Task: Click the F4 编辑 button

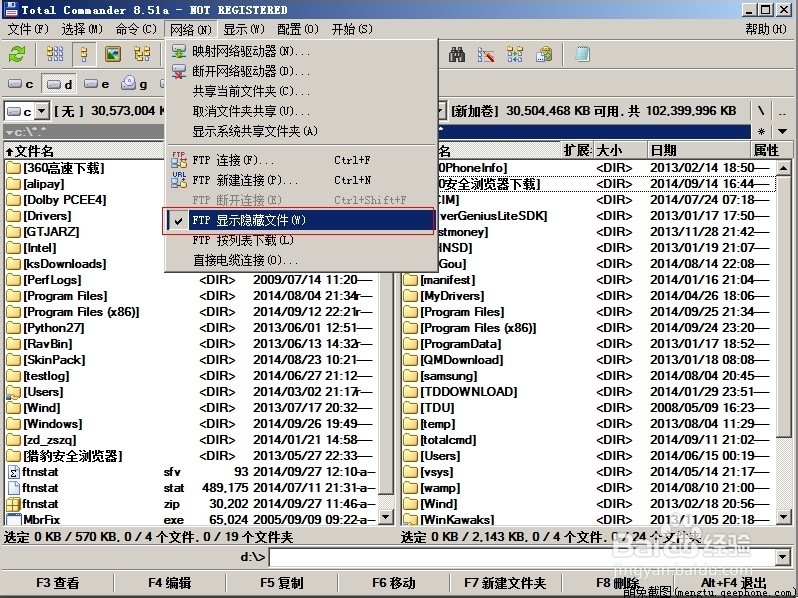Action: pyautogui.click(x=169, y=583)
